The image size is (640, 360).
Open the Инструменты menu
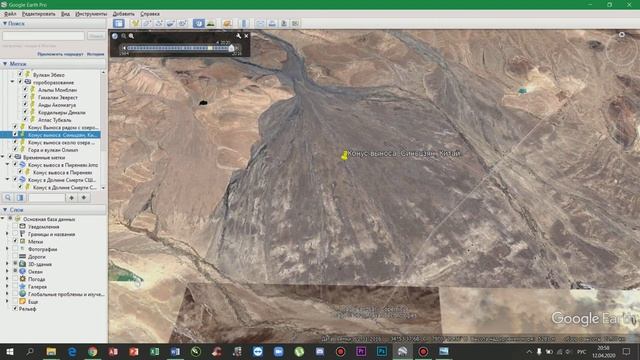[x=91, y=14]
